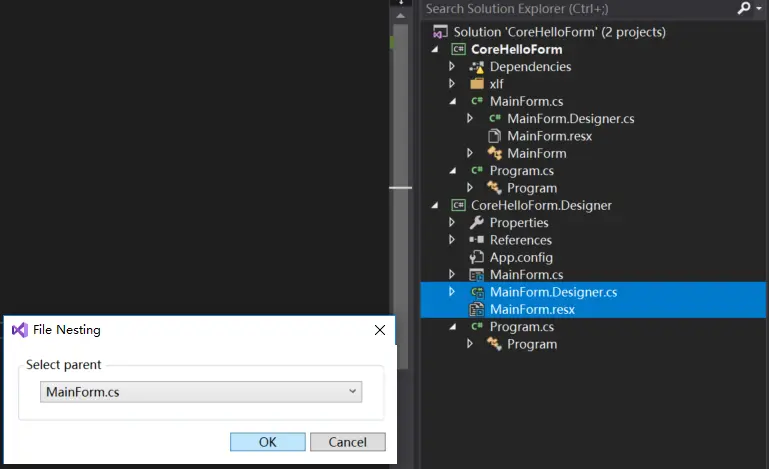Click the Properties wrench icon
This screenshot has width=769, height=469.
[x=477, y=223]
